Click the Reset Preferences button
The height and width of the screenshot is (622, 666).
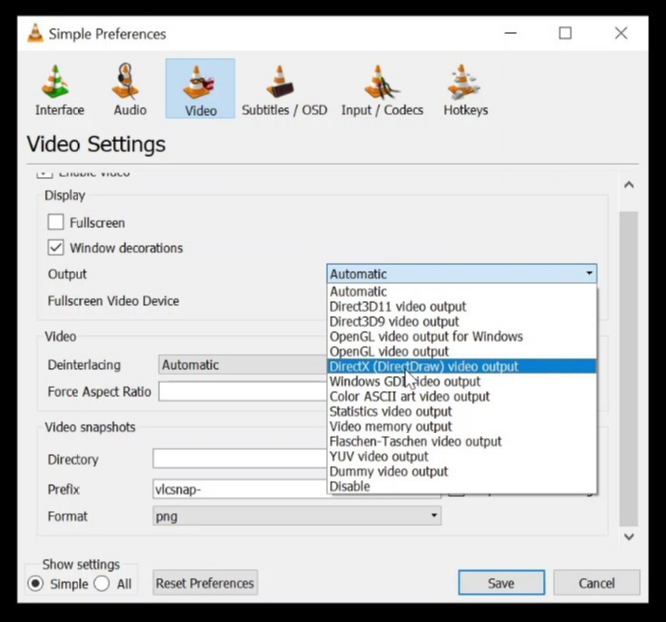click(205, 583)
